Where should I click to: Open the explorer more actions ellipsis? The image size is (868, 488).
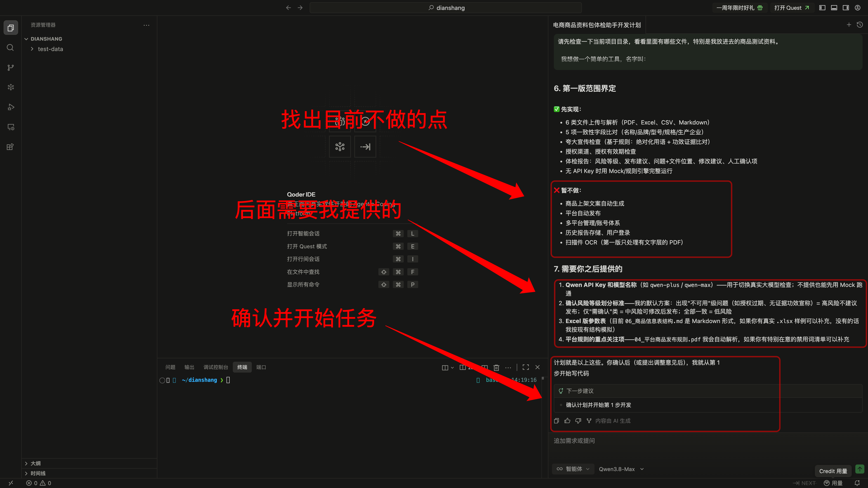(146, 25)
